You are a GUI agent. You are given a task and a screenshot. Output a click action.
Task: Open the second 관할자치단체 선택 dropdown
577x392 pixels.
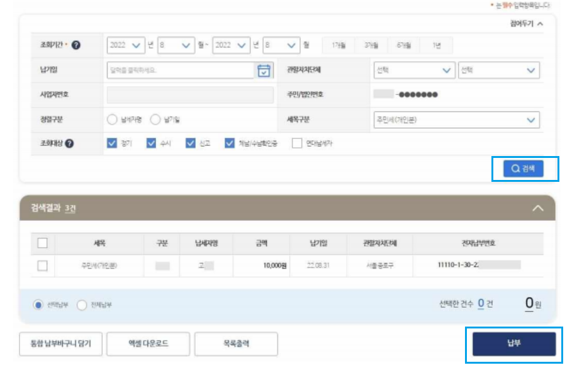click(x=499, y=70)
